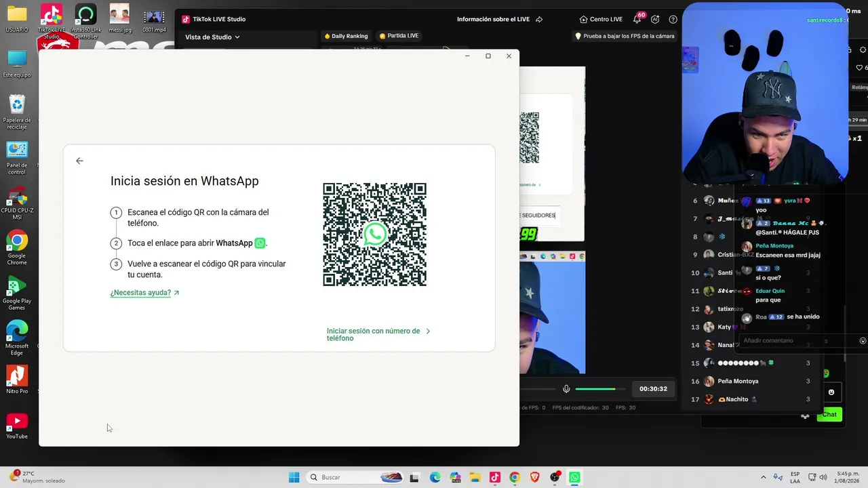The image size is (868, 488).
Task: Launch Nitro Pro from the desktop
Action: pyautogui.click(x=17, y=380)
